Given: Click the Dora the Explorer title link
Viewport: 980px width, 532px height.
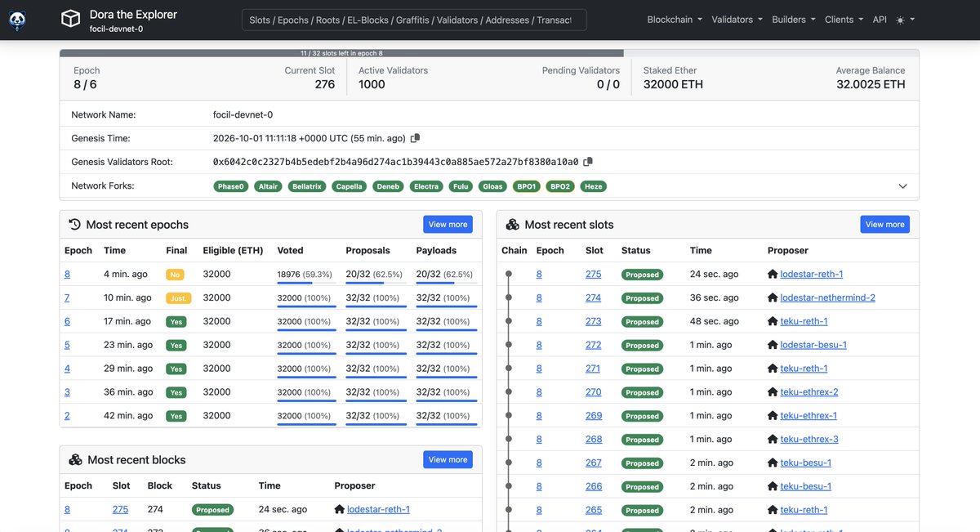Looking at the screenshot, I should (x=133, y=14).
